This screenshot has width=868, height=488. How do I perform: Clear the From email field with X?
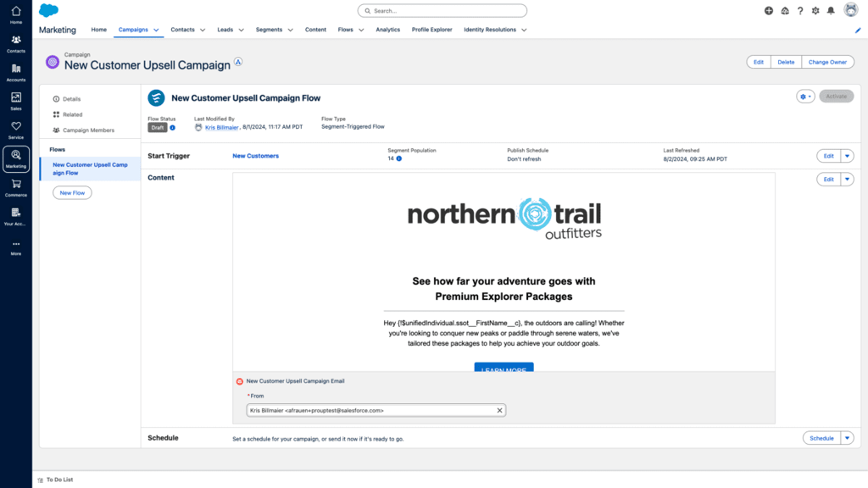(499, 411)
